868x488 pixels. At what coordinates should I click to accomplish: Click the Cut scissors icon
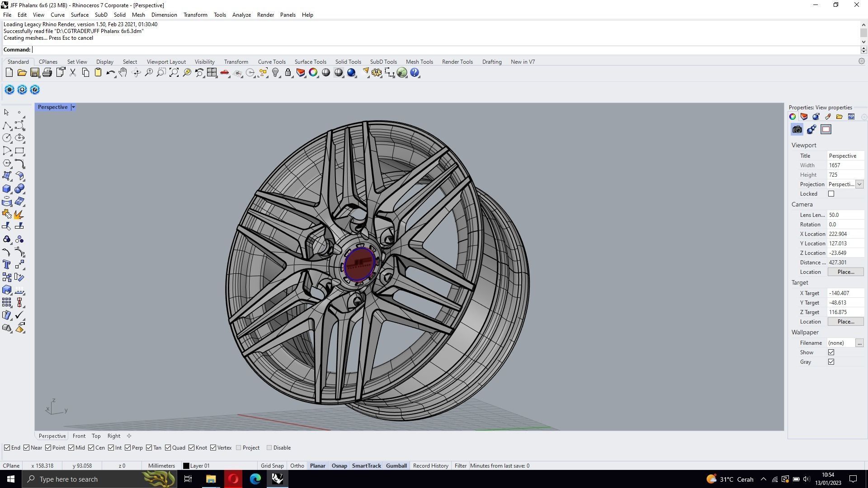(72, 72)
